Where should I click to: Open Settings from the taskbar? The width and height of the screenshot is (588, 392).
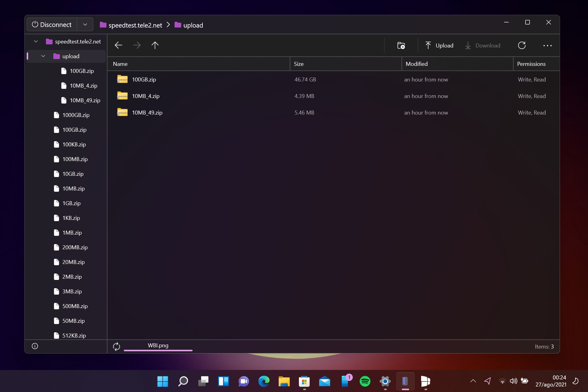pyautogui.click(x=385, y=381)
